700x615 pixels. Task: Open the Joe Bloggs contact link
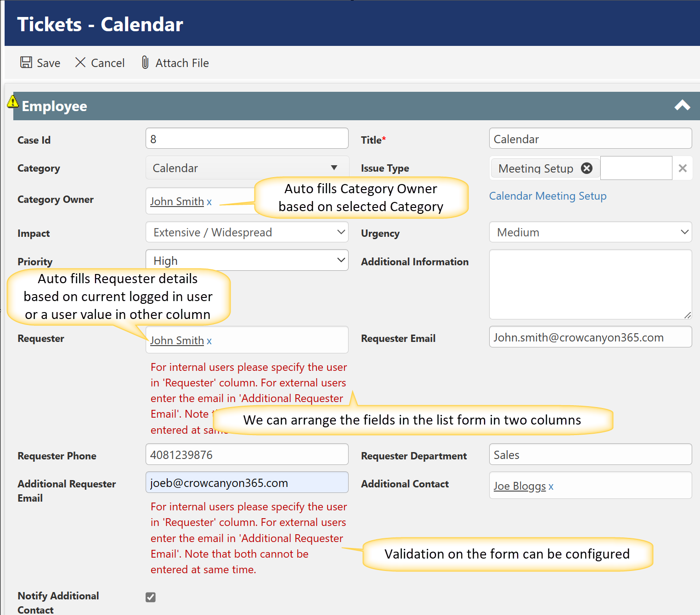pos(519,486)
